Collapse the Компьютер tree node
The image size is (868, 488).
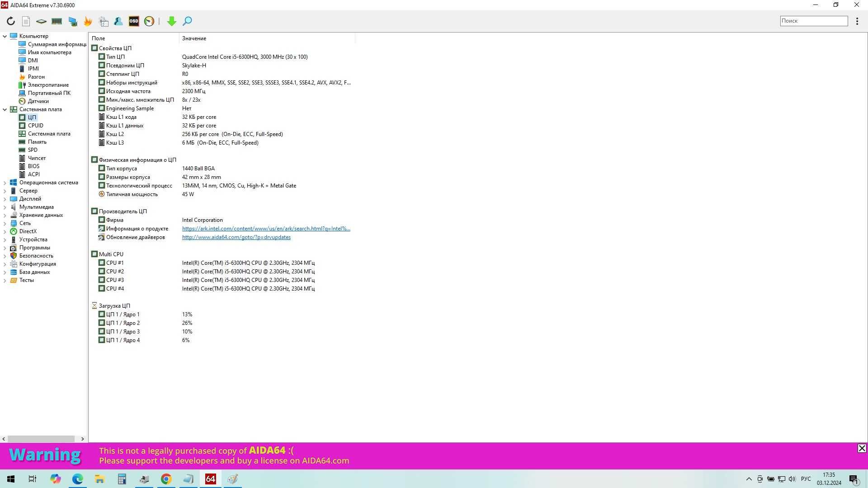[x=5, y=36]
